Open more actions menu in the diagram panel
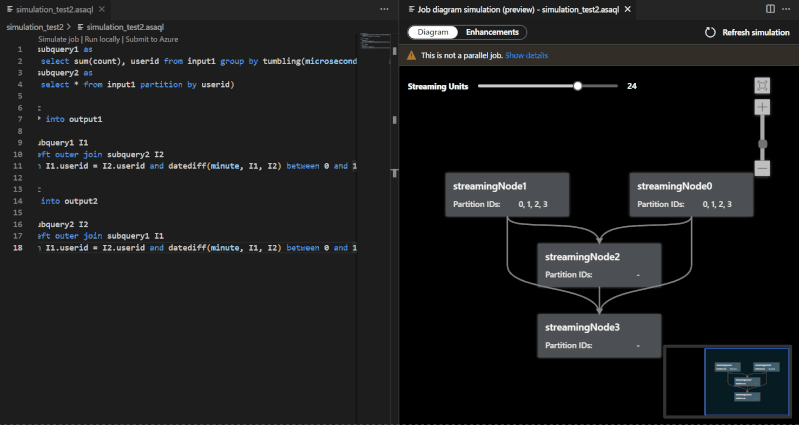 tap(786, 8)
